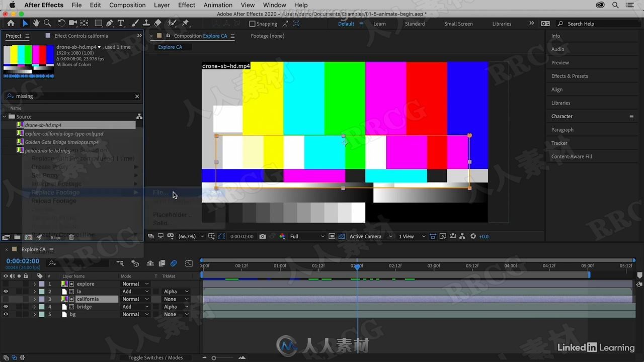Enable the Snapping checkbox

[x=252, y=24]
